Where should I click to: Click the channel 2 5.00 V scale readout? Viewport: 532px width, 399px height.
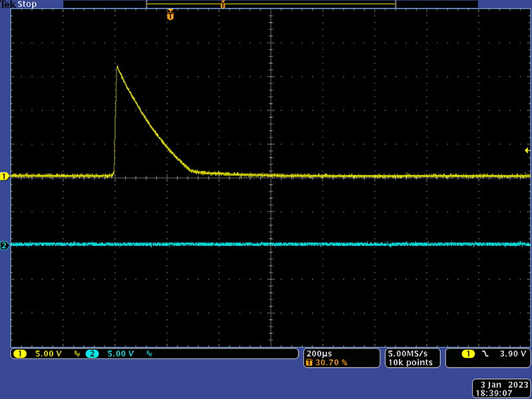click(x=121, y=354)
